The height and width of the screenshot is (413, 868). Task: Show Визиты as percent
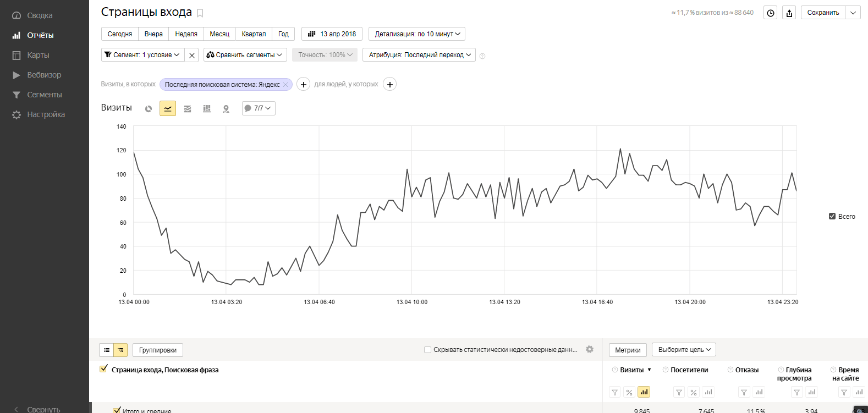(629, 392)
